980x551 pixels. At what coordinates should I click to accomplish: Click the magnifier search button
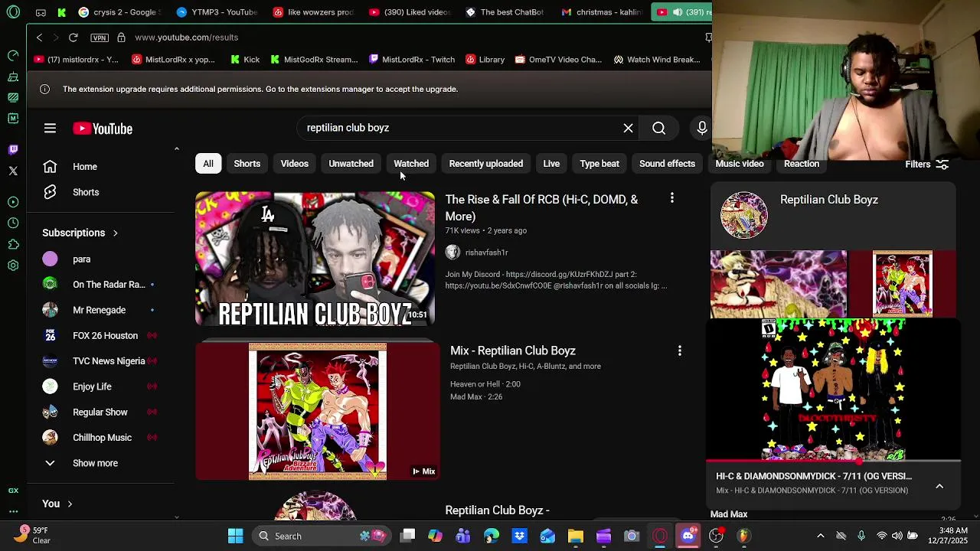point(658,129)
